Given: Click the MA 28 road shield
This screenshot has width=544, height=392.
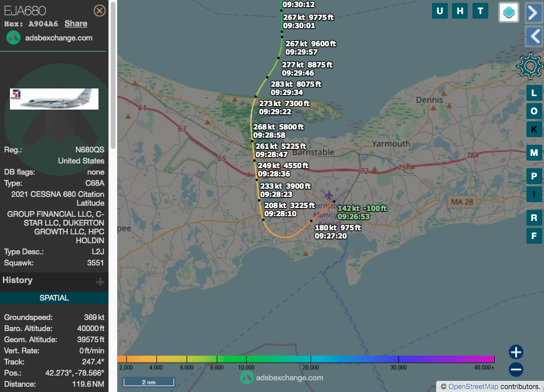Looking at the screenshot, I should pyautogui.click(x=462, y=202).
